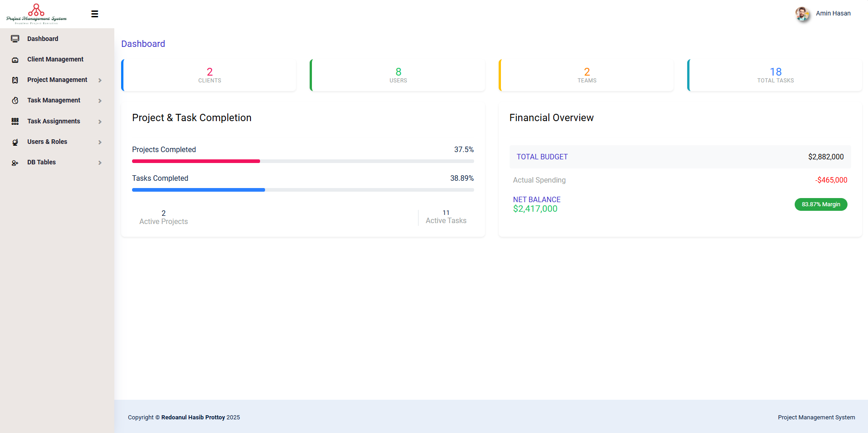Expand the Task Assignments submenu

(x=100, y=122)
